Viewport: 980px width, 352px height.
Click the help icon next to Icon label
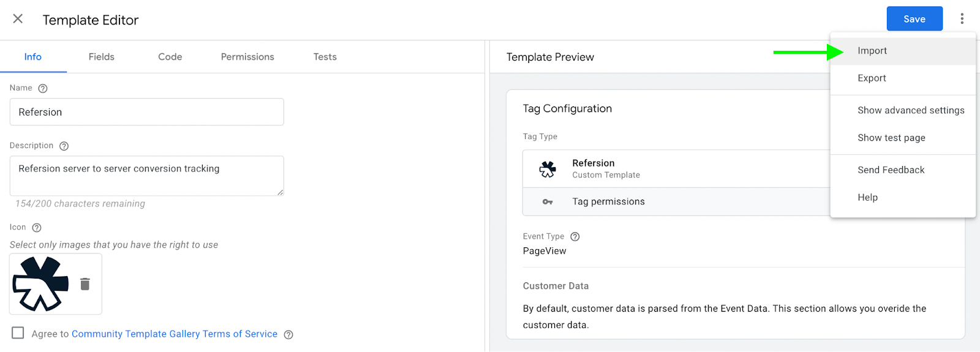click(x=37, y=228)
